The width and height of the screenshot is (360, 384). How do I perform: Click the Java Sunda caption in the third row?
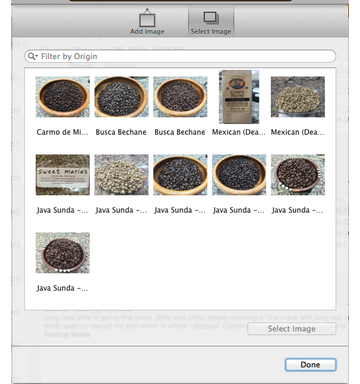[x=62, y=288]
